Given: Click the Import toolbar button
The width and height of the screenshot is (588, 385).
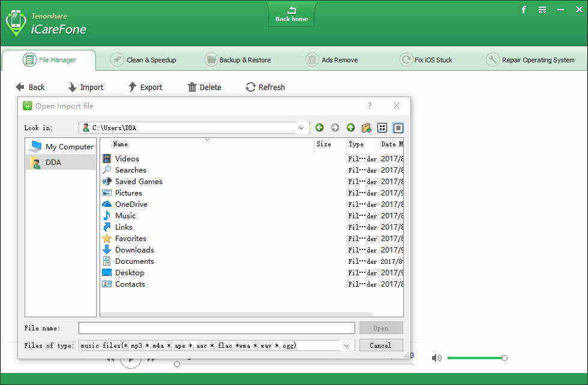Looking at the screenshot, I should [x=85, y=88].
